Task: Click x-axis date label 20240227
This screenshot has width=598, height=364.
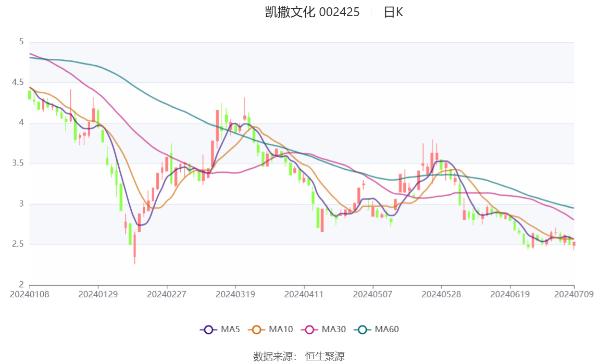Action: pyautogui.click(x=167, y=295)
